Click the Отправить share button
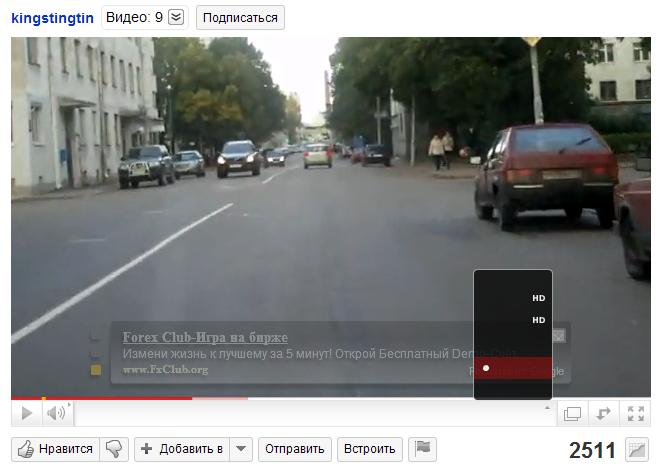This screenshot has height=467, width=665. tap(294, 449)
